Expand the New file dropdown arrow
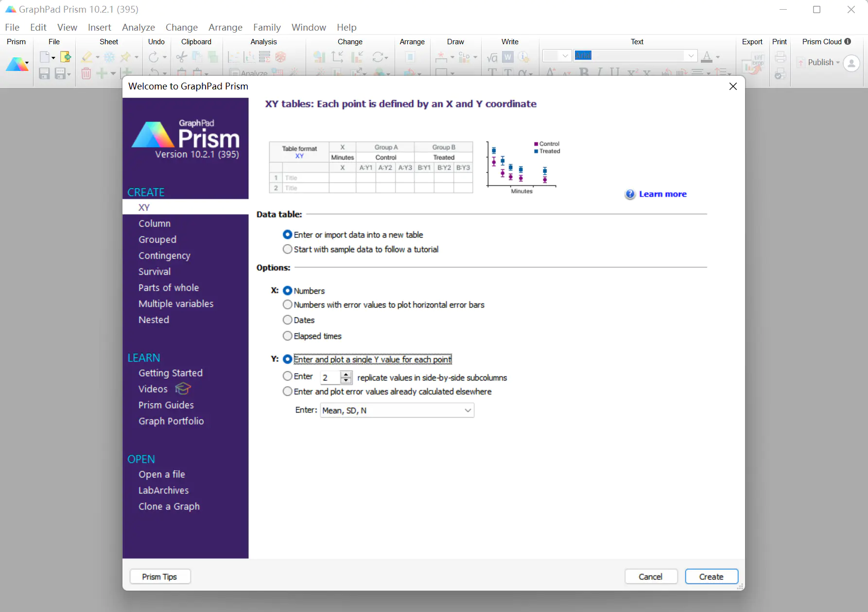Image resolution: width=868 pixels, height=612 pixels. (x=53, y=57)
